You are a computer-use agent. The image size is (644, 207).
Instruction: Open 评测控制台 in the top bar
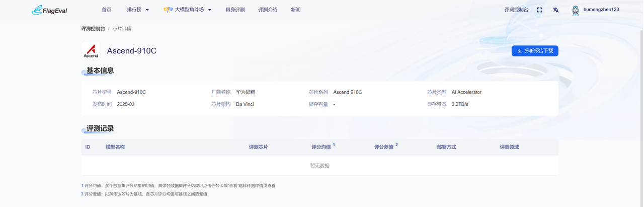[x=516, y=10]
